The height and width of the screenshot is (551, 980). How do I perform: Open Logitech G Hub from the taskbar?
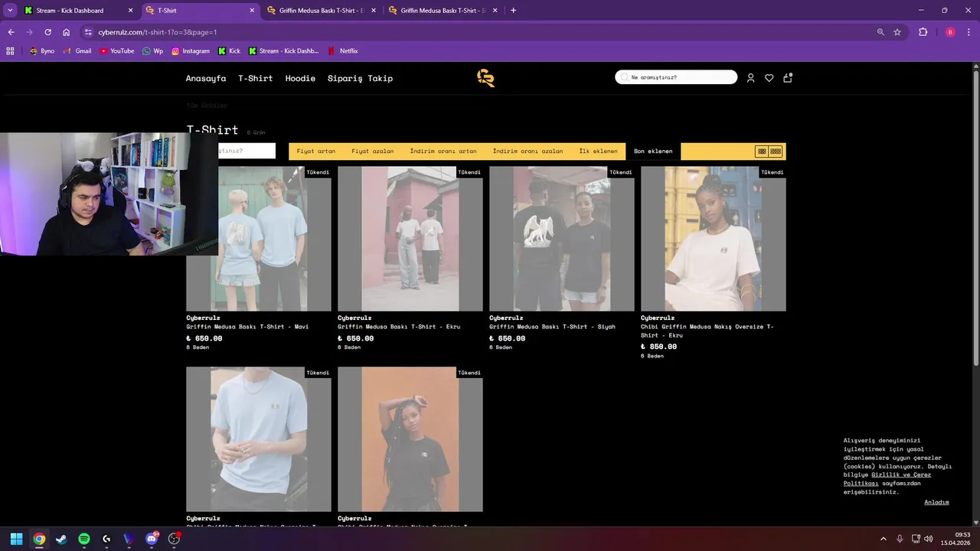[106, 539]
